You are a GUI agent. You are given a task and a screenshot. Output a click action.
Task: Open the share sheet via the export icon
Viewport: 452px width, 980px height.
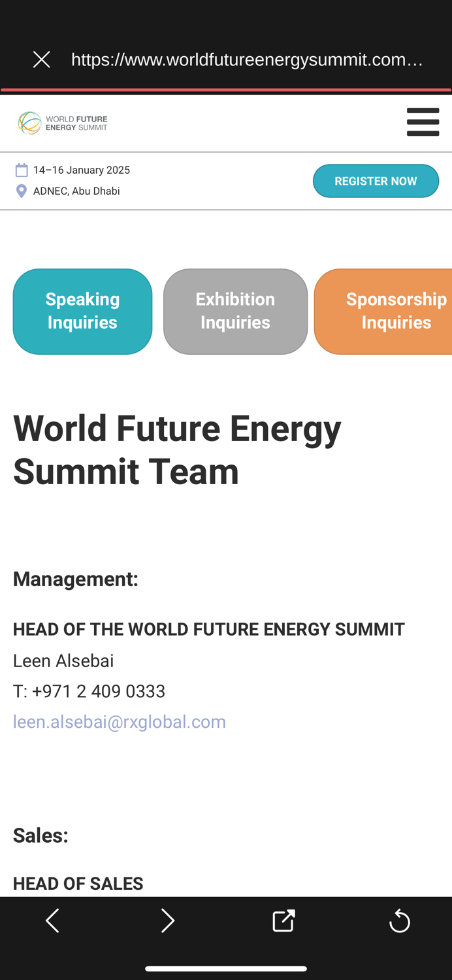(283, 920)
